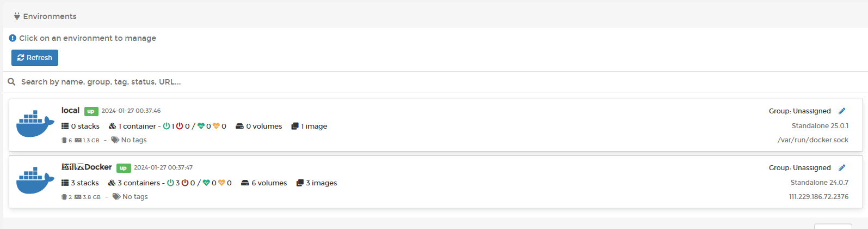Click the Refresh button
Screen dimensions: 868x229
pos(35,58)
